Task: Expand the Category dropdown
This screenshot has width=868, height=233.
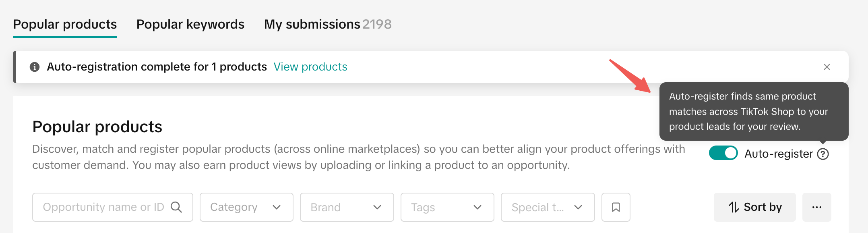Action: (246, 207)
